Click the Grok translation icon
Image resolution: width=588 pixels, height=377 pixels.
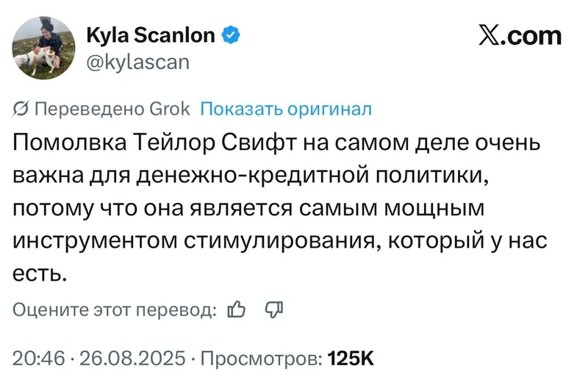pyautogui.click(x=21, y=109)
